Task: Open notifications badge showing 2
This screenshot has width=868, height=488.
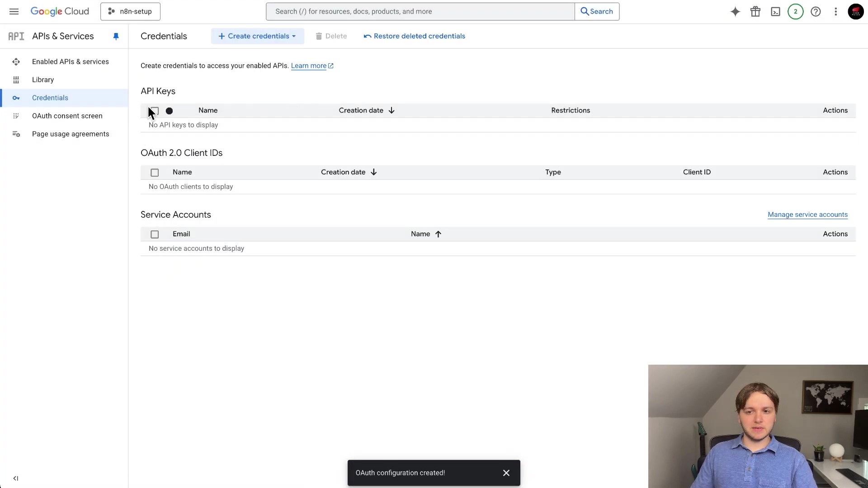Action: coord(796,12)
